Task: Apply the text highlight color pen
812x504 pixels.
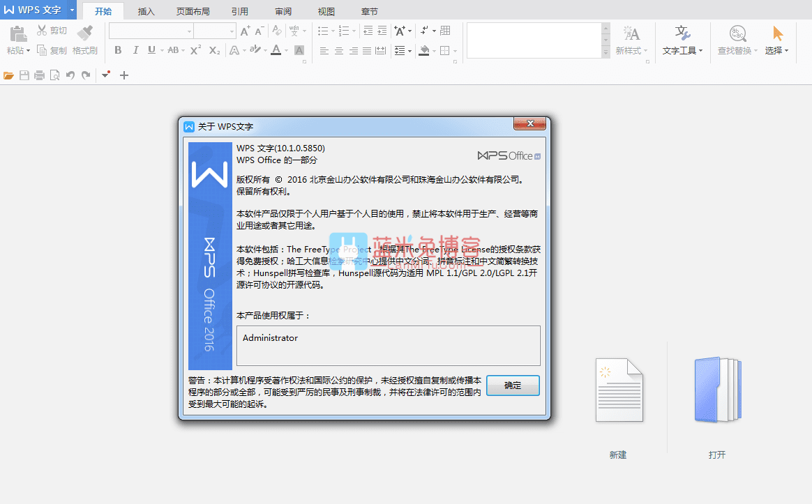Action: point(255,50)
